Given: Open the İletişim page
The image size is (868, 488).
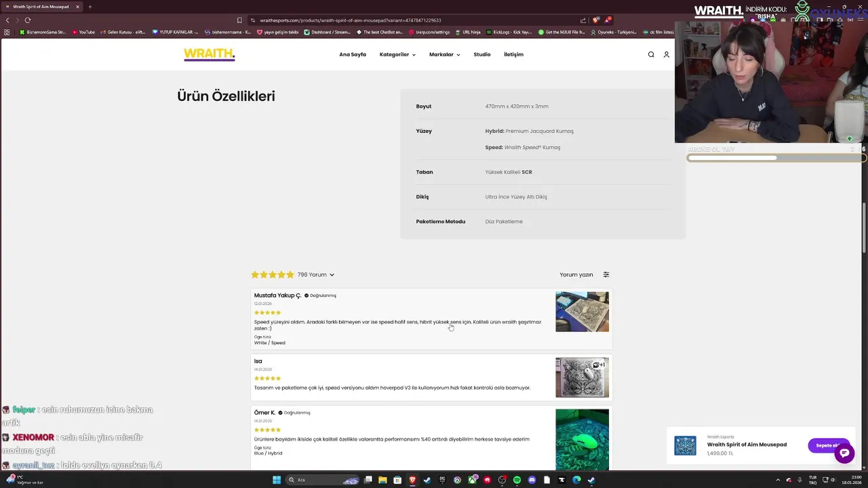Looking at the screenshot, I should [x=513, y=54].
